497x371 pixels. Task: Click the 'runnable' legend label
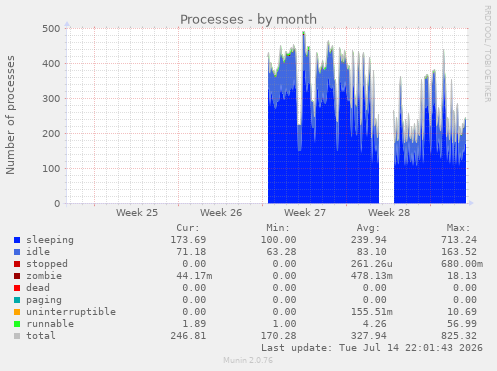tap(50, 324)
